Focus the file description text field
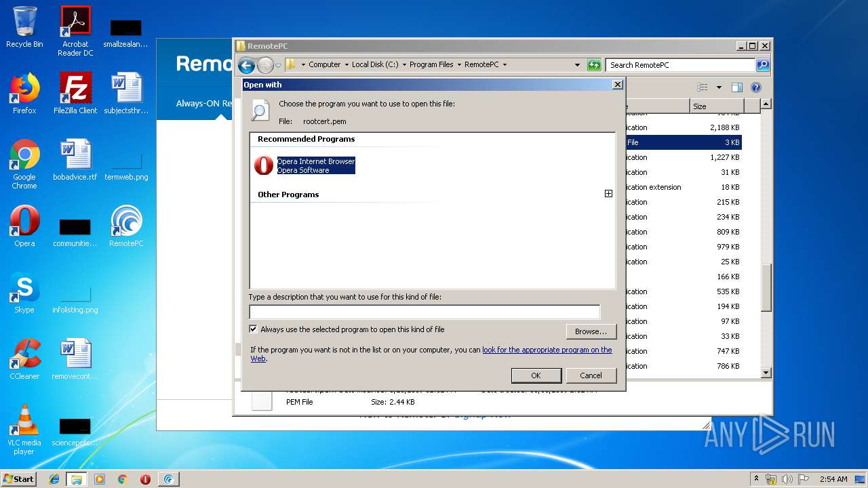 (x=425, y=312)
